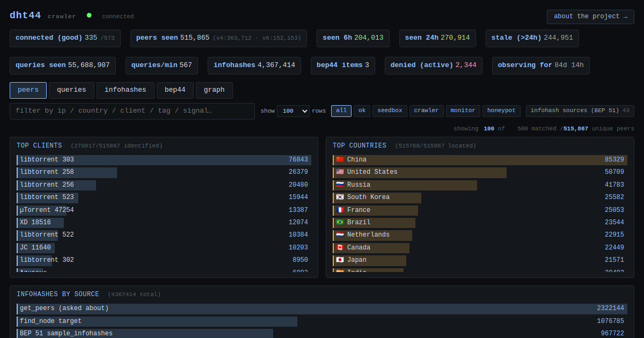The image size is (644, 338).
Task: Select the bep44 tab
Action: [175, 90]
